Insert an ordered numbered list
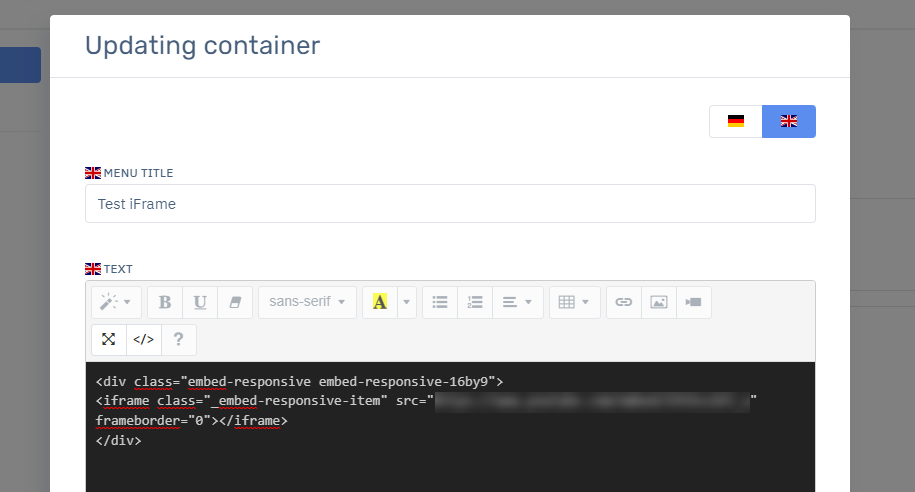 click(x=475, y=302)
